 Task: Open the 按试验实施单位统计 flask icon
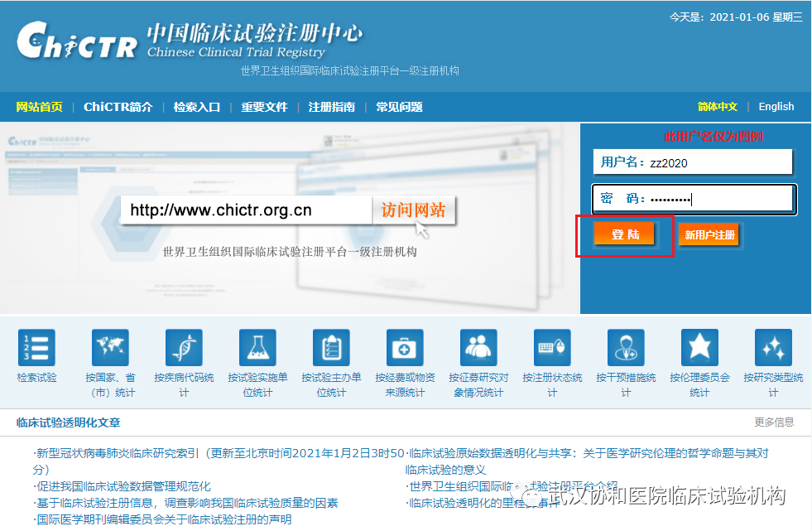257,348
